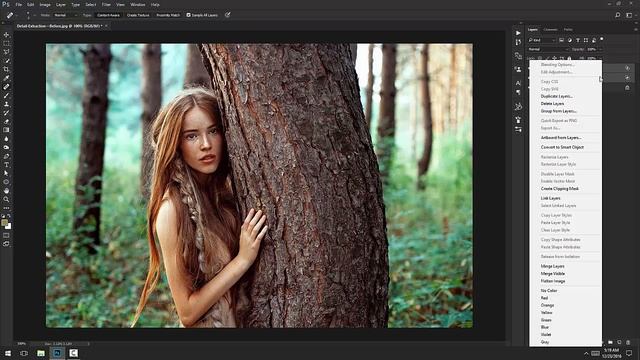Open the Actions panel play icon

tap(518, 33)
